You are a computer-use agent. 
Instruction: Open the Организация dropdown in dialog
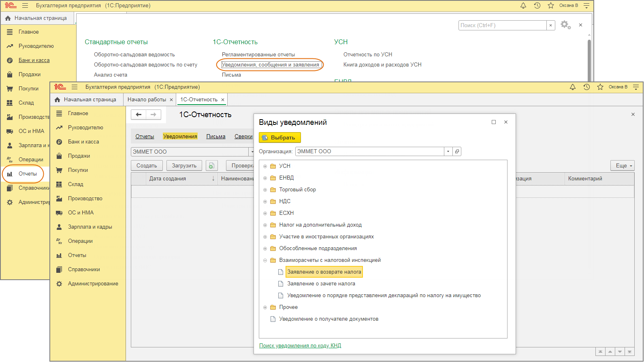(x=448, y=151)
